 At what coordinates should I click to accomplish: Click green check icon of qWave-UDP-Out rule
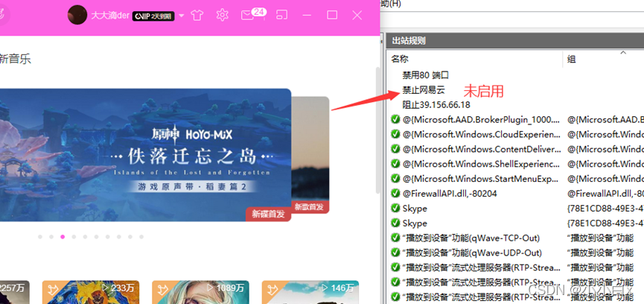coord(395,253)
